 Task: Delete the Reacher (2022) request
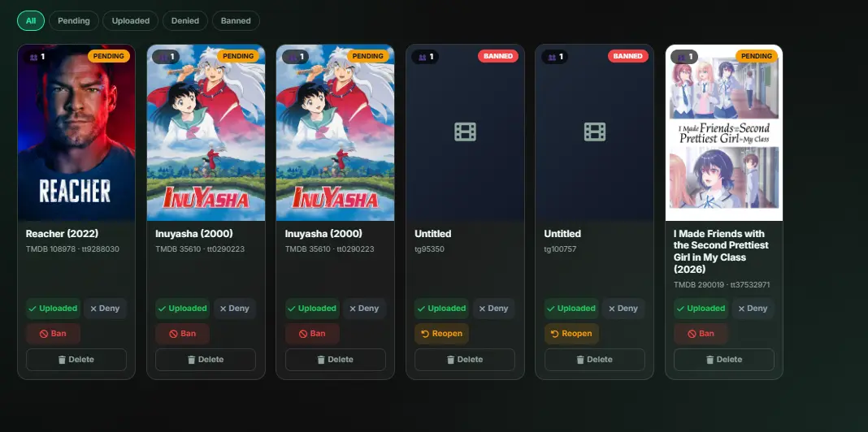point(76,360)
